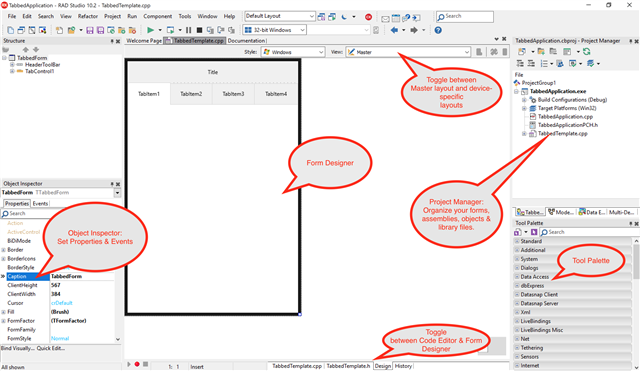
Task: Expand the Build Configurations (Debug) node
Action: click(524, 100)
